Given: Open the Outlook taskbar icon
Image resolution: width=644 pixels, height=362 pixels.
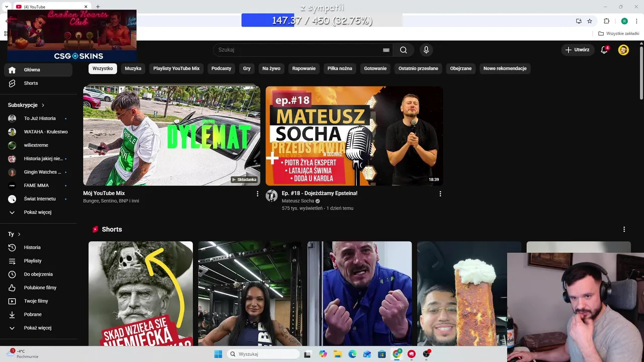Looking at the screenshot, I should (x=367, y=354).
